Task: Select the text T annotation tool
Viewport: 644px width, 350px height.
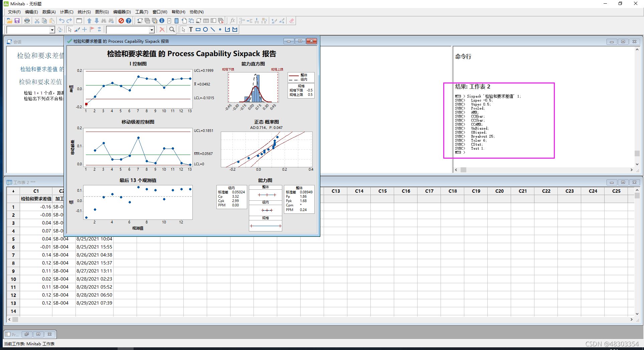Action: (191, 30)
